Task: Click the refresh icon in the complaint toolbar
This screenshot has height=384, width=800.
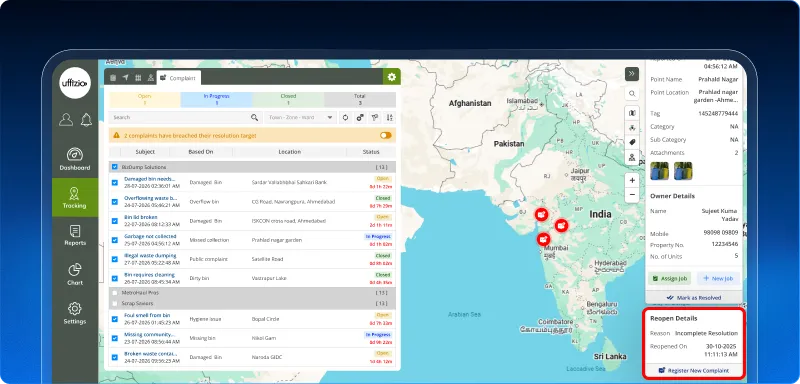Action: pyautogui.click(x=345, y=117)
